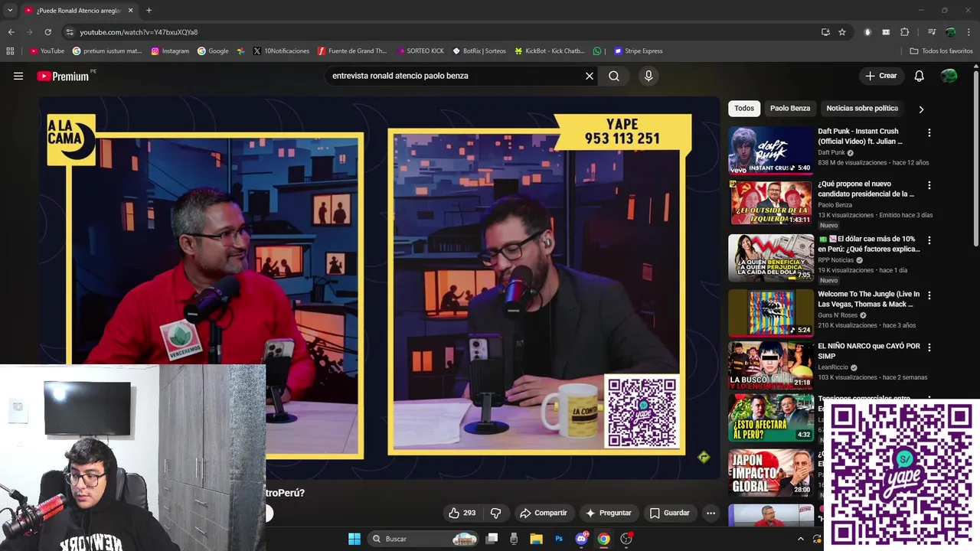Image resolution: width=980 pixels, height=551 pixels.
Task: Click the taskbar Buscar search box
Action: [424, 539]
